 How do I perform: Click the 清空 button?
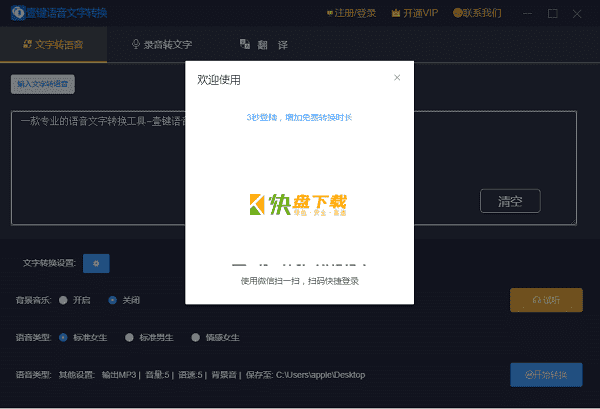tap(510, 201)
